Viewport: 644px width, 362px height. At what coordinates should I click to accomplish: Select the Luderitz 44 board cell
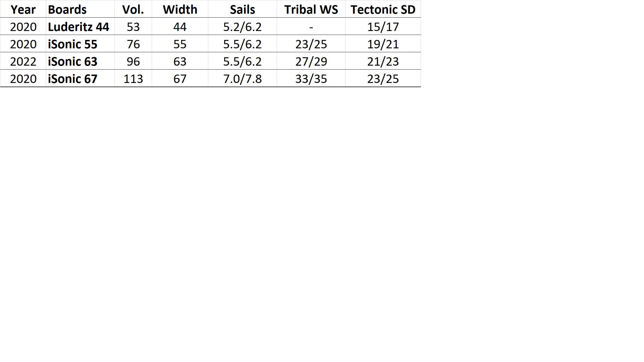[x=79, y=27]
